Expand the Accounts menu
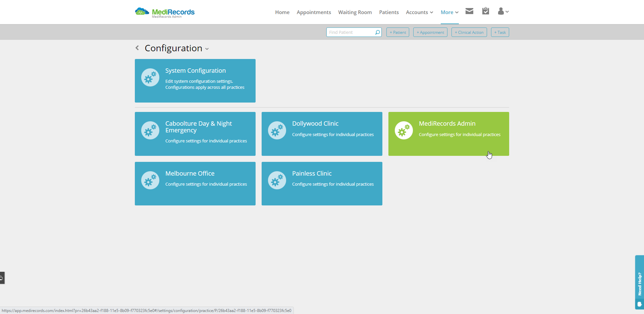Viewport: 644px width, 314px height. [x=419, y=12]
